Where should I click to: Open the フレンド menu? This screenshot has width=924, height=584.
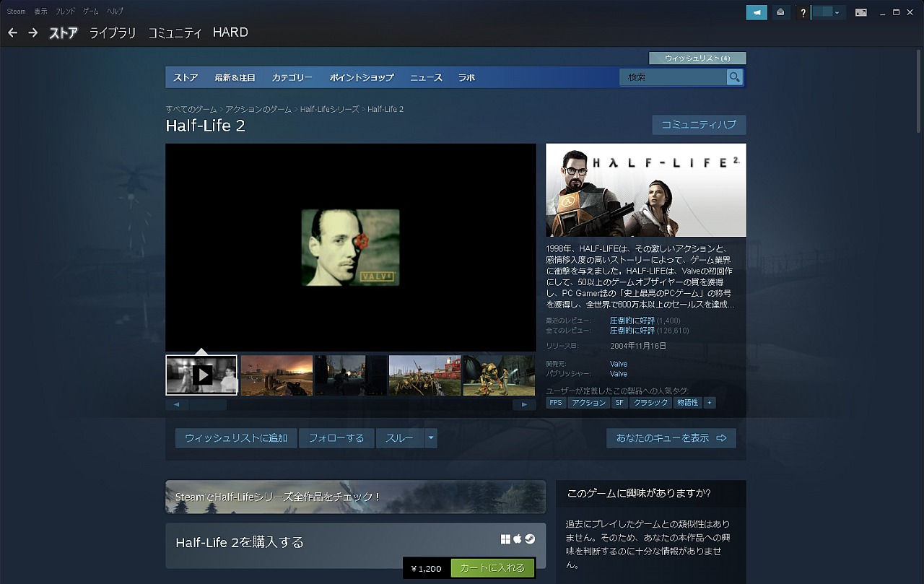[x=65, y=12]
